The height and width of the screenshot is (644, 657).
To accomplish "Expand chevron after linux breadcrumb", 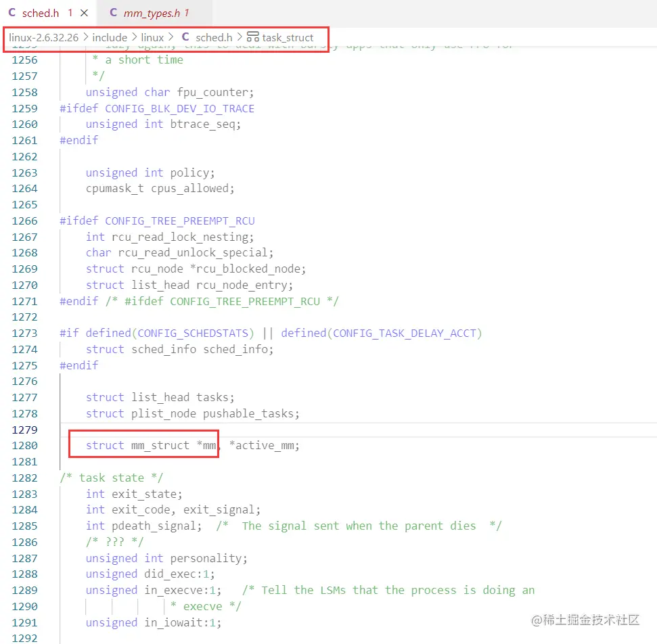I will click(x=171, y=37).
